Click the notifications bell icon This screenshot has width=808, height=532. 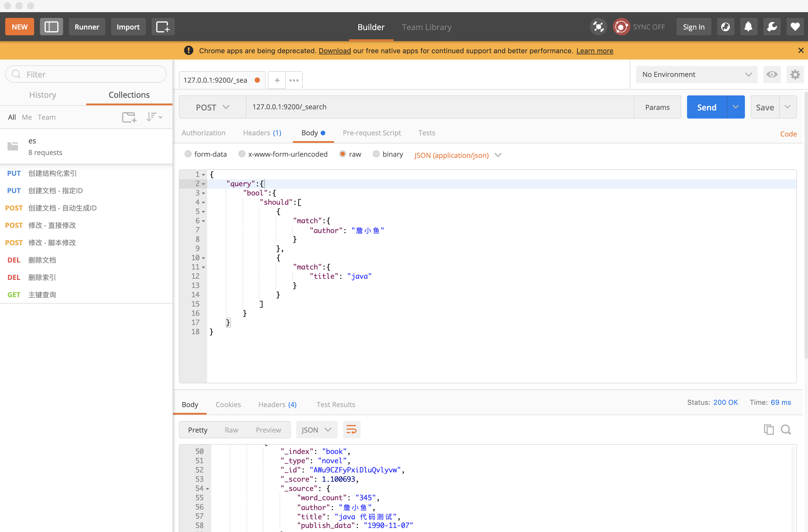point(748,27)
